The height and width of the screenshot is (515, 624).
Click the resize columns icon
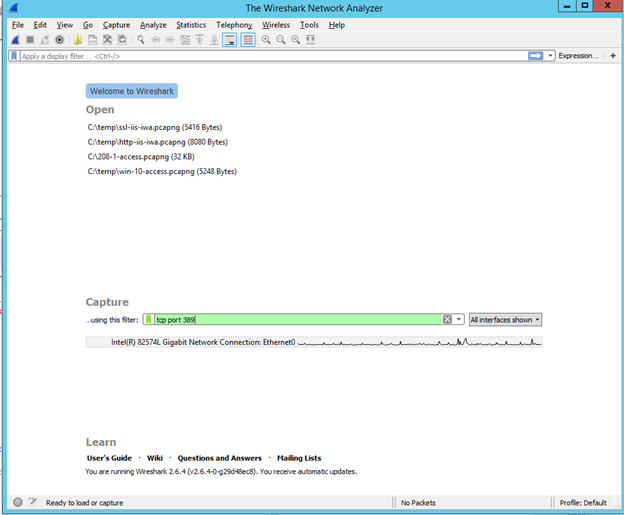tap(310, 40)
